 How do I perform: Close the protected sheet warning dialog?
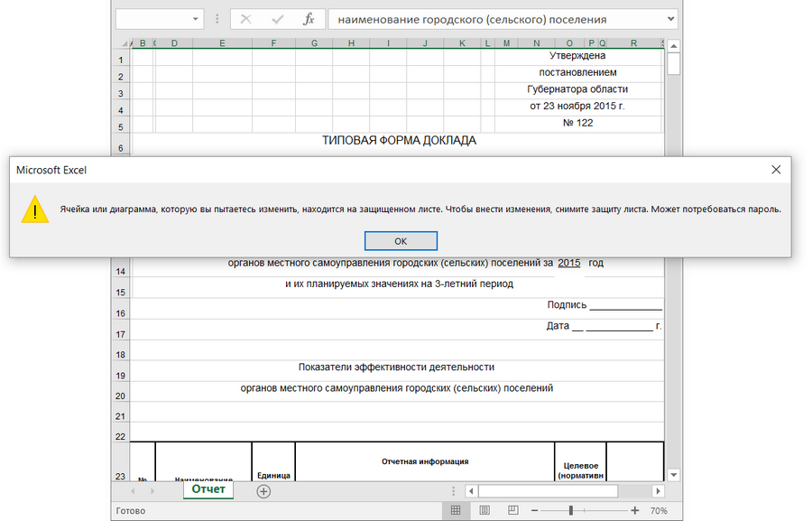(x=776, y=169)
